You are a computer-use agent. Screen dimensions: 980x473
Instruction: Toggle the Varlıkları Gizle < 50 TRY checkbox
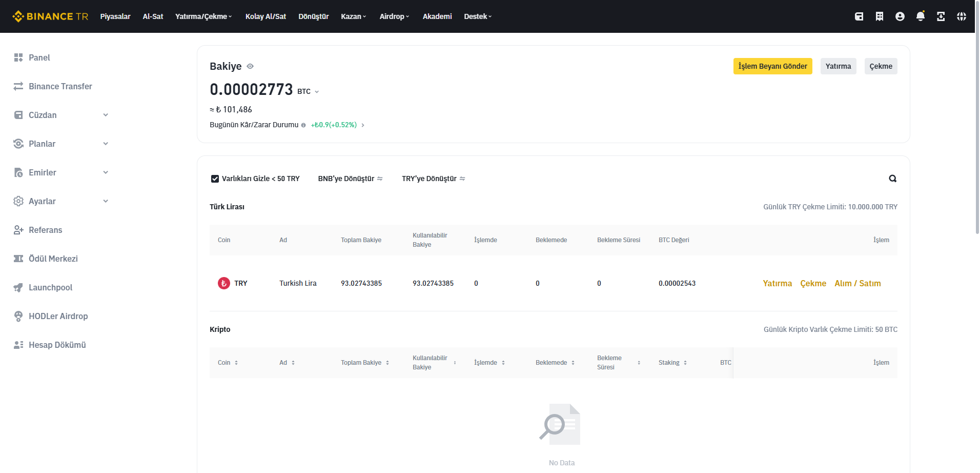point(215,179)
